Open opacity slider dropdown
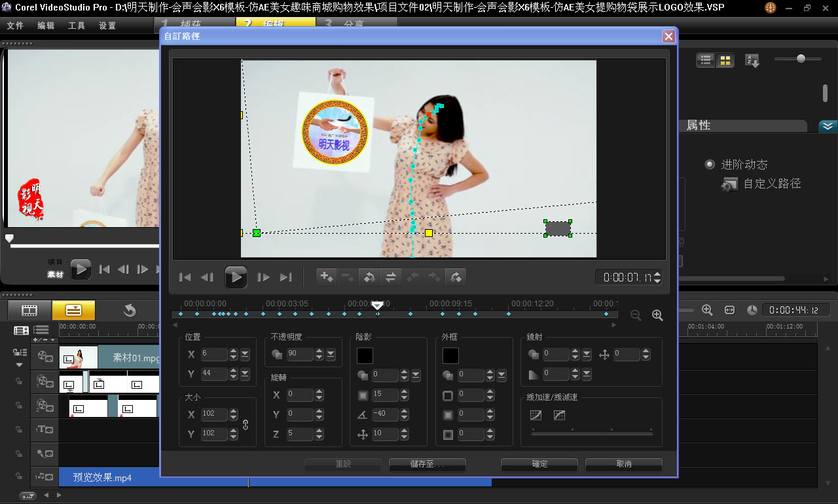 331,354
